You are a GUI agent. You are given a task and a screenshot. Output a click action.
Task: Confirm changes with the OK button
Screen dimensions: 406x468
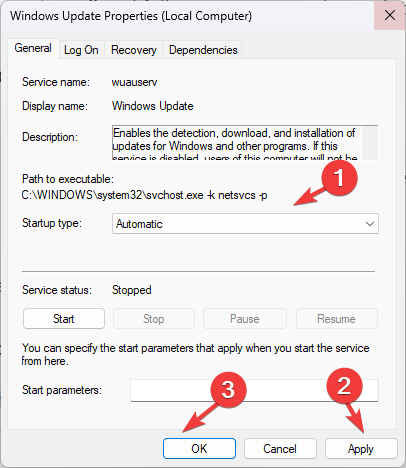coord(199,449)
